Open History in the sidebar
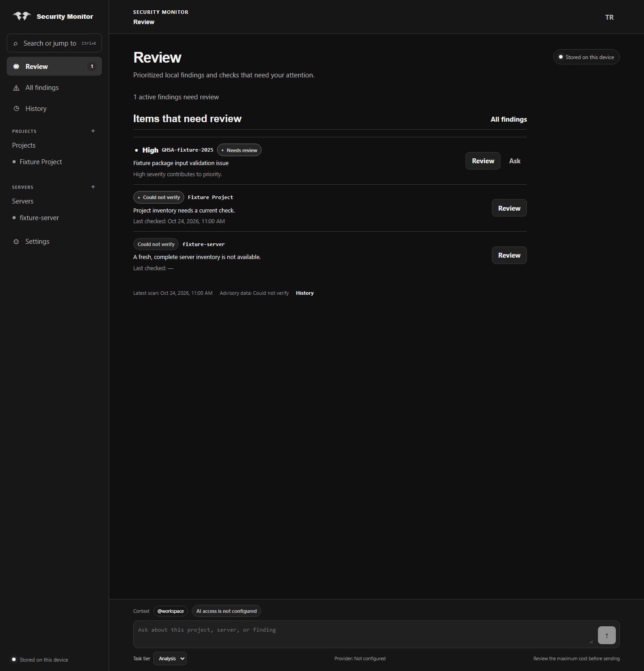This screenshot has height=671, width=644. [54, 109]
